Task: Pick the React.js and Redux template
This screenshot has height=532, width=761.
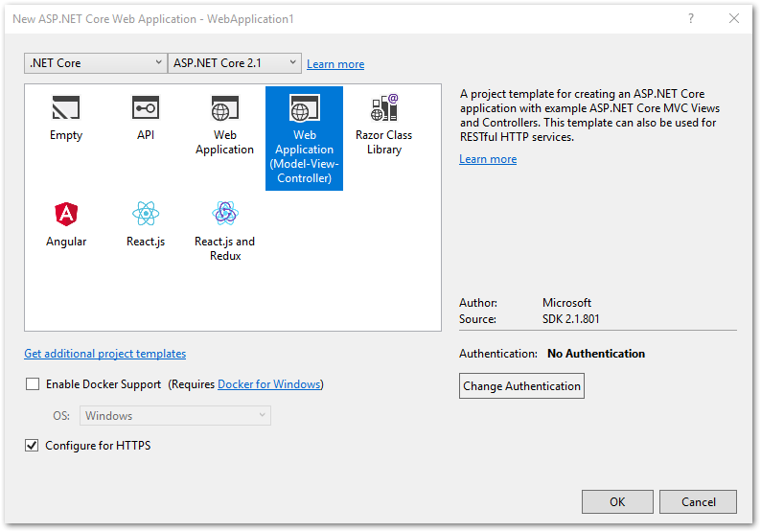Action: 225,214
